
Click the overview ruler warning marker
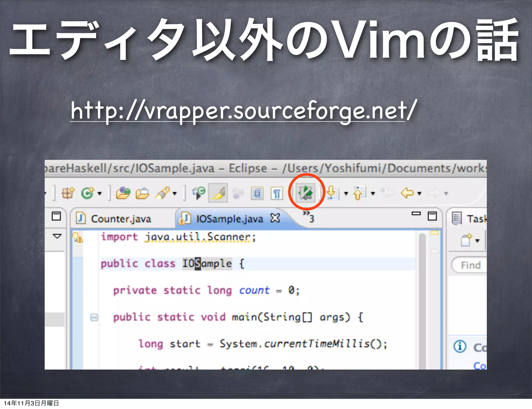[435, 233]
